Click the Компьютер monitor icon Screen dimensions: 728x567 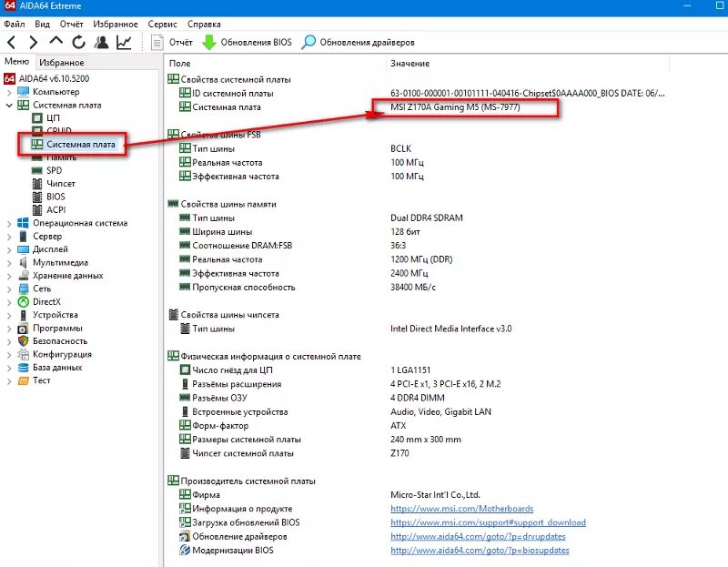(24, 92)
